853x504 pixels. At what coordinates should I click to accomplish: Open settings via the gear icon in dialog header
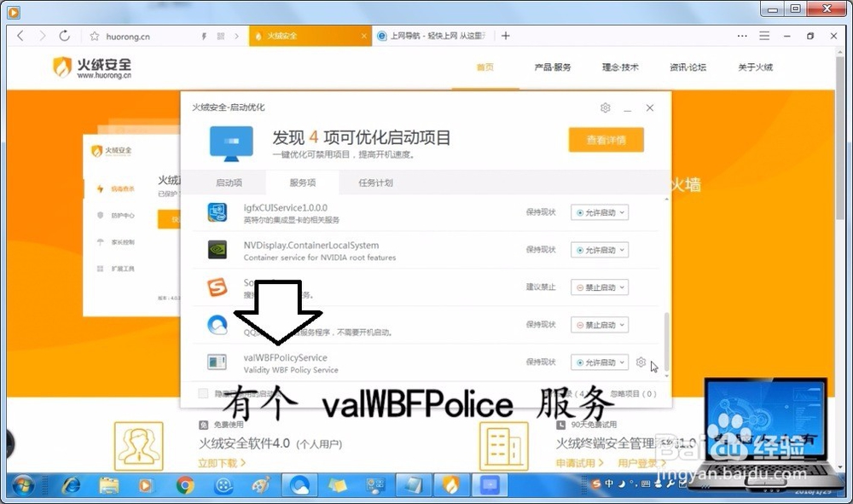tap(605, 108)
